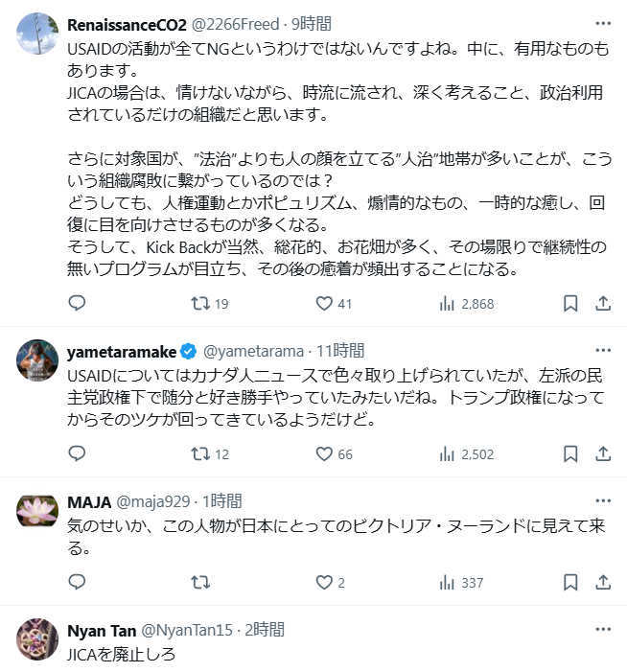Viewport: 627px width, 672px height.
Task: Open RenaissanceCO2 profile name link
Action: [127, 24]
